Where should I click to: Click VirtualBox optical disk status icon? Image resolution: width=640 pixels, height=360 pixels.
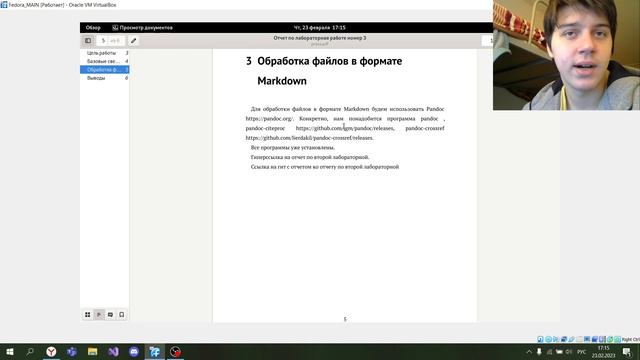coord(548,339)
